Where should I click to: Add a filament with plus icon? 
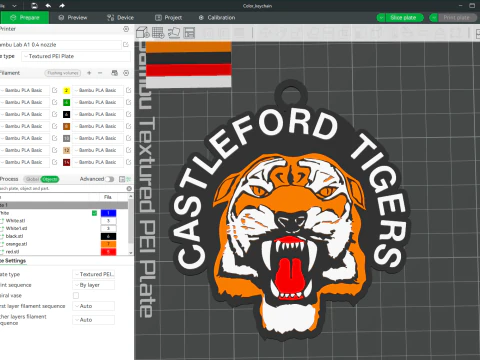coord(89,73)
